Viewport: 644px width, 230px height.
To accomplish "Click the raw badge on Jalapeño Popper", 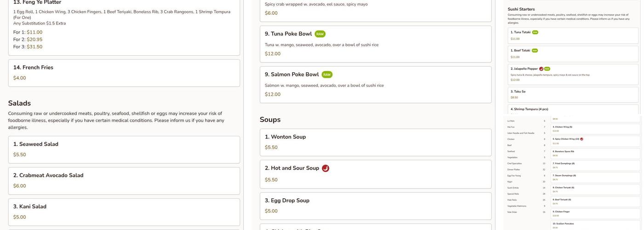I will tap(547, 69).
